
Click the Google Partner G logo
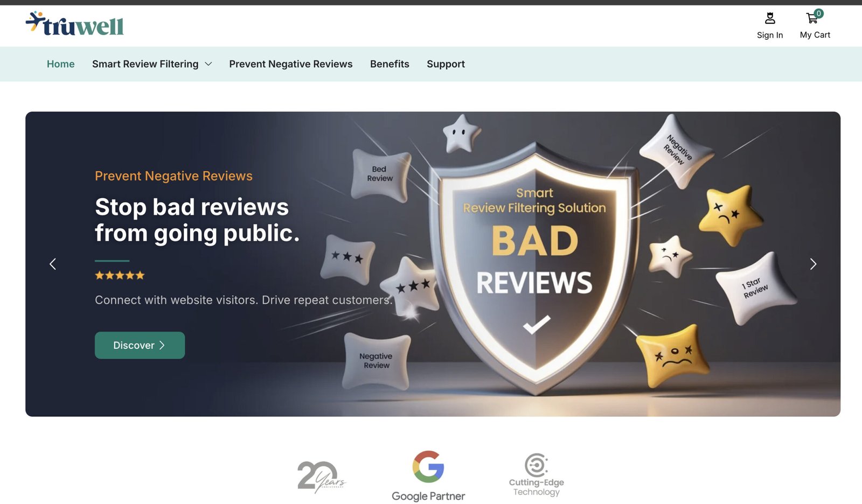428,466
